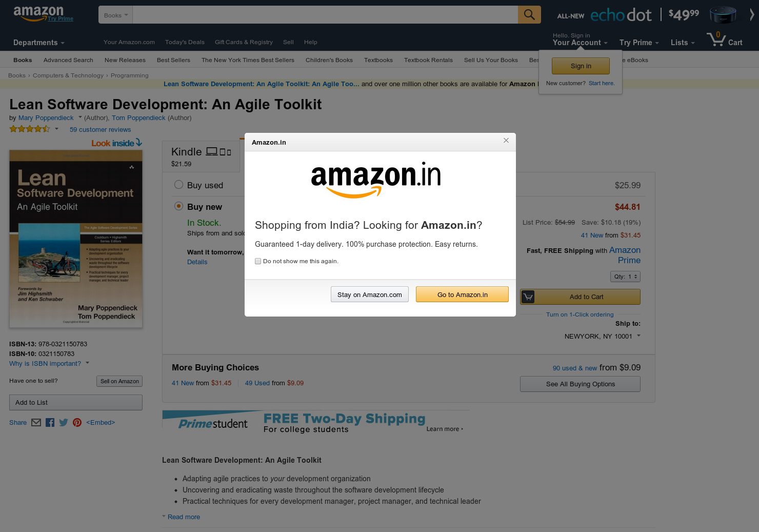Image resolution: width=759 pixels, height=532 pixels.
Task: Go to Today's Deals
Action: (x=185, y=42)
